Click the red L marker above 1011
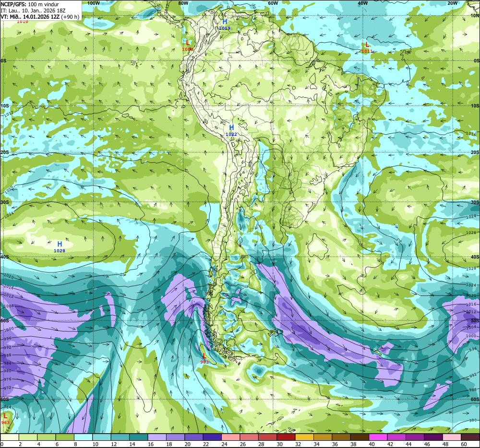Image resolution: width=480 pixels, height=448 pixels. [367, 45]
